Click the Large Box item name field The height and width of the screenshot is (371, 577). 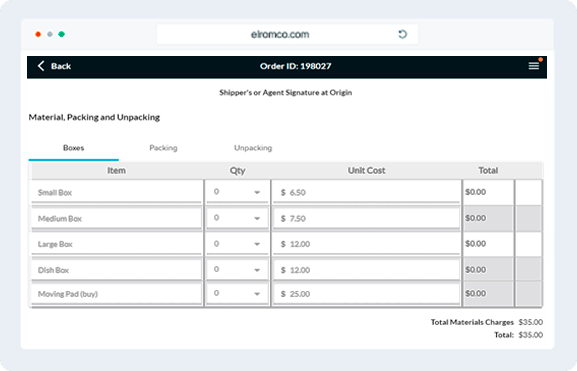click(x=116, y=244)
